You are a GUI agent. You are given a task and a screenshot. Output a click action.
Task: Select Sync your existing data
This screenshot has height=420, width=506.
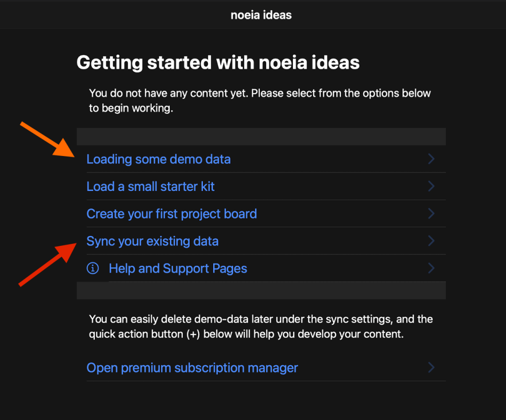152,241
